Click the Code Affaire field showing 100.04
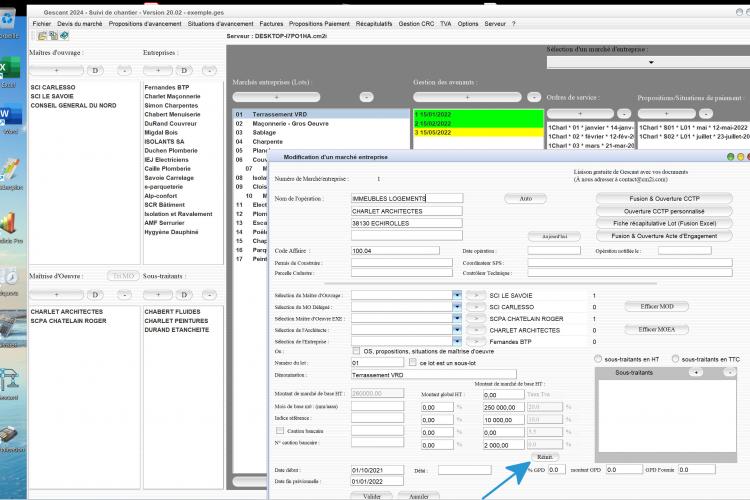The image size is (750, 500). click(395, 251)
